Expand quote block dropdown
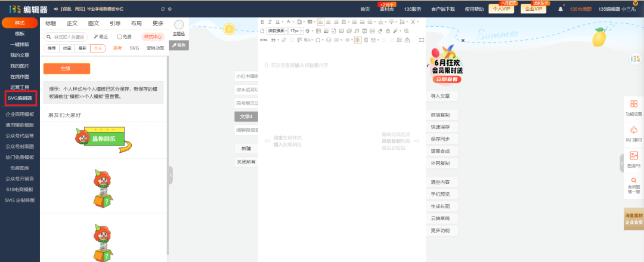The image size is (644, 262). click(x=278, y=40)
